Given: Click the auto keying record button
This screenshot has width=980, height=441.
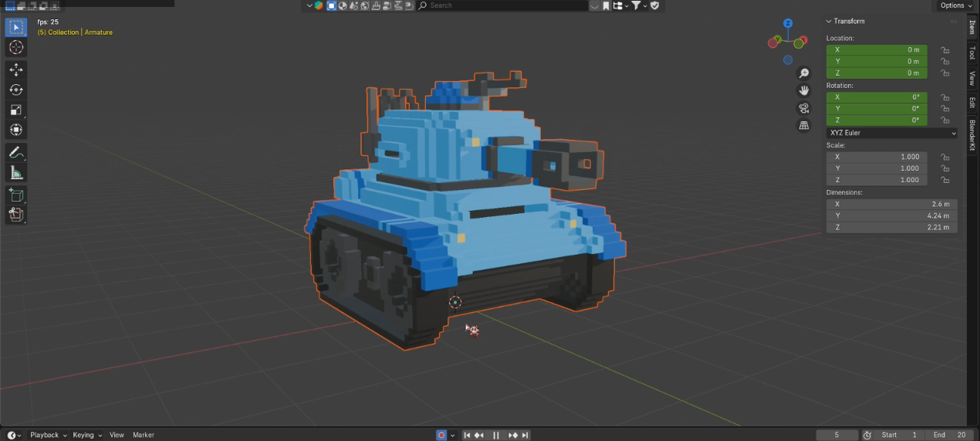Looking at the screenshot, I should click(x=441, y=436).
